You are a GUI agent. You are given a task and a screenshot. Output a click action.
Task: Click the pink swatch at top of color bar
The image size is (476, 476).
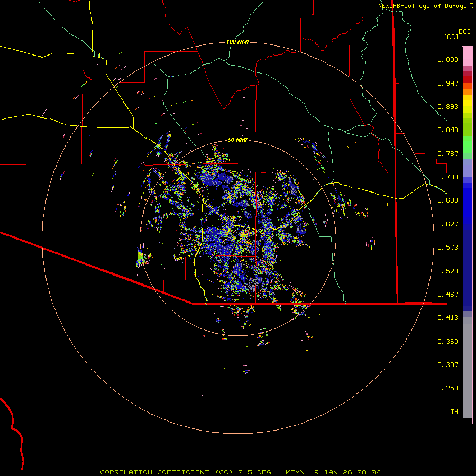click(x=467, y=56)
